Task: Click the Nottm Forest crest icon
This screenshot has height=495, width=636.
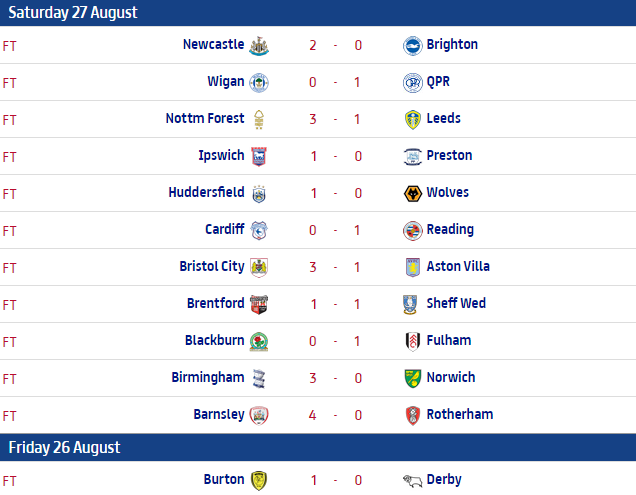Action: (x=259, y=119)
